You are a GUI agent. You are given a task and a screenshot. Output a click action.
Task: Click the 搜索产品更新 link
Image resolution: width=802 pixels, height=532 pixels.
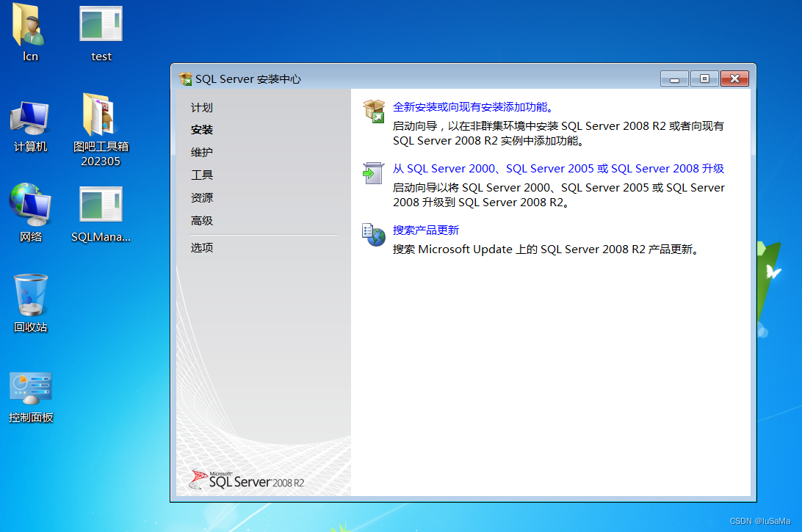(x=425, y=230)
